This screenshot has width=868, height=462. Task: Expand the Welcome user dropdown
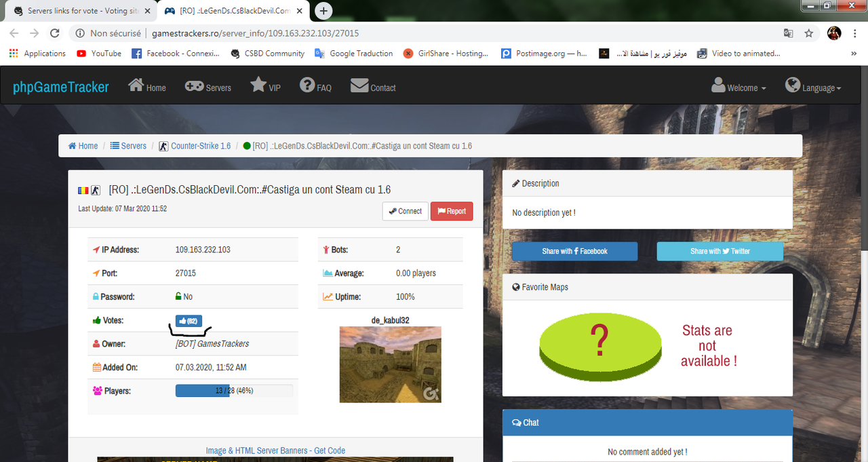point(738,86)
